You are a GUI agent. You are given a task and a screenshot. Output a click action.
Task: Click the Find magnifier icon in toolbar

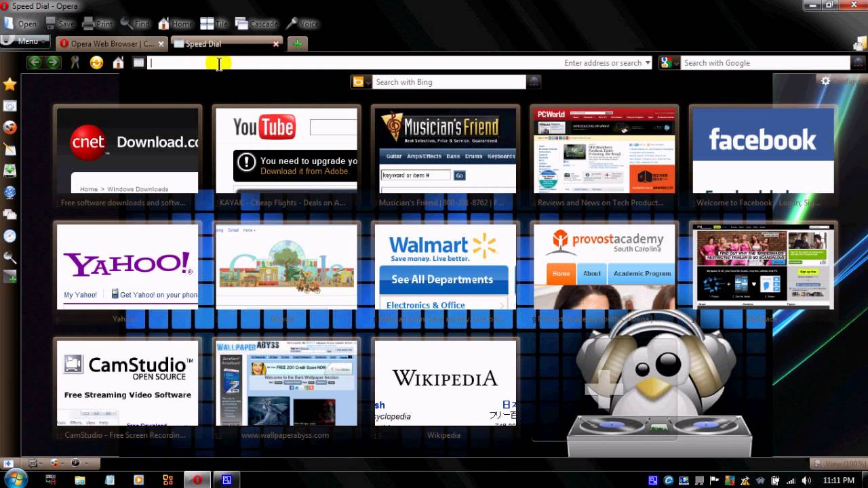click(126, 23)
